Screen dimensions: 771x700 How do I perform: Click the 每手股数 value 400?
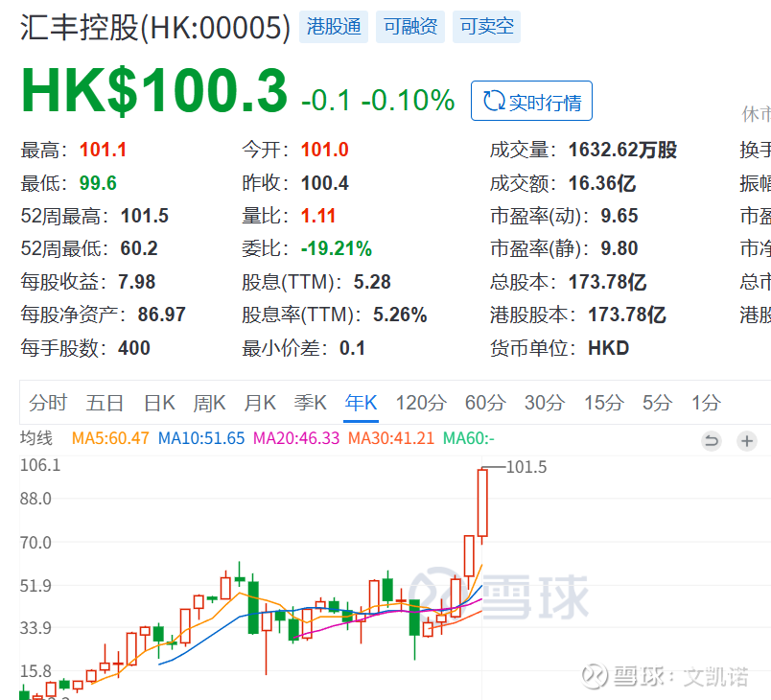[x=134, y=348]
